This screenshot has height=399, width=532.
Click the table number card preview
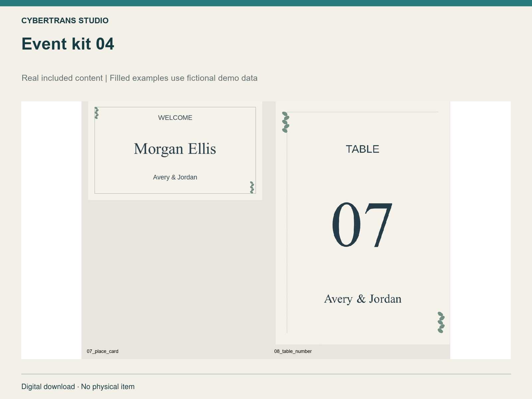click(363, 223)
